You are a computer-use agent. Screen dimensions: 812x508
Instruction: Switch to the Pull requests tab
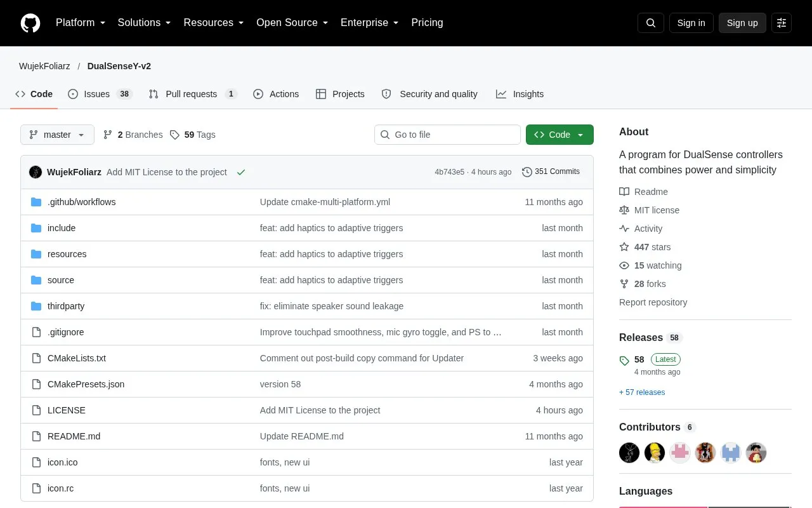pos(193,94)
